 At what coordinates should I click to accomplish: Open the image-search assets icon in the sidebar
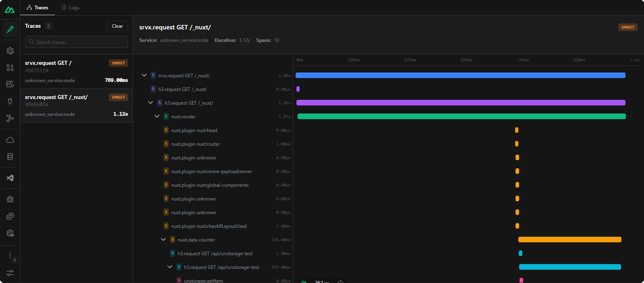10,85
